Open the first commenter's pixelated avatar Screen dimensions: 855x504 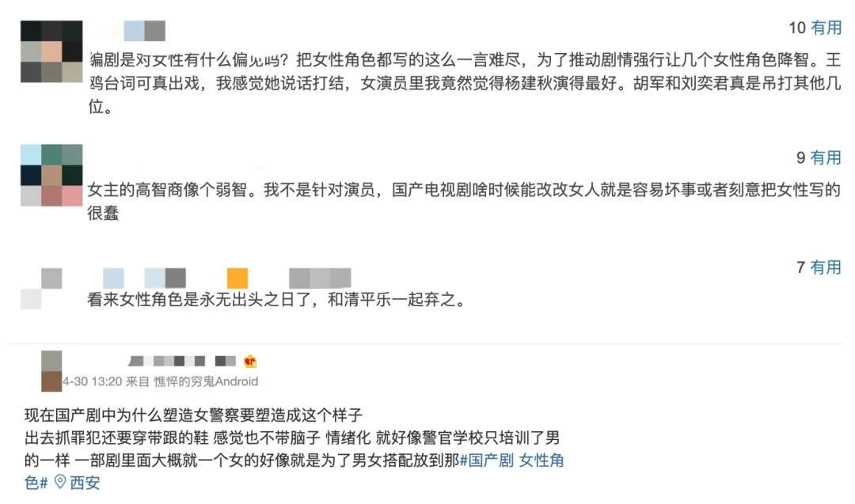click(x=51, y=52)
